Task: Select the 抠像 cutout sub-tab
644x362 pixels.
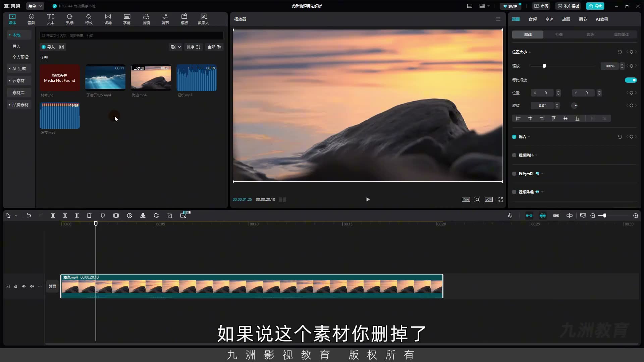Action: (559, 35)
